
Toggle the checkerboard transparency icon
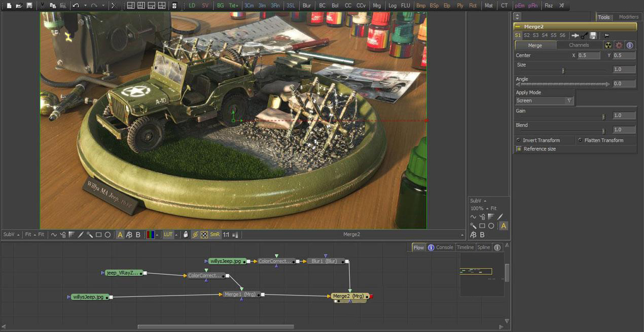[204, 234]
